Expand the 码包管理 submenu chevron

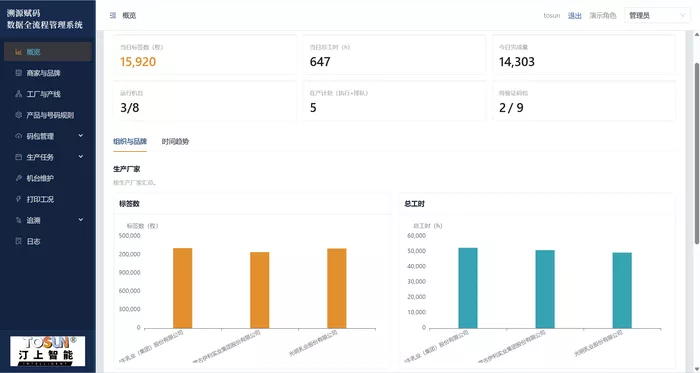[81, 136]
